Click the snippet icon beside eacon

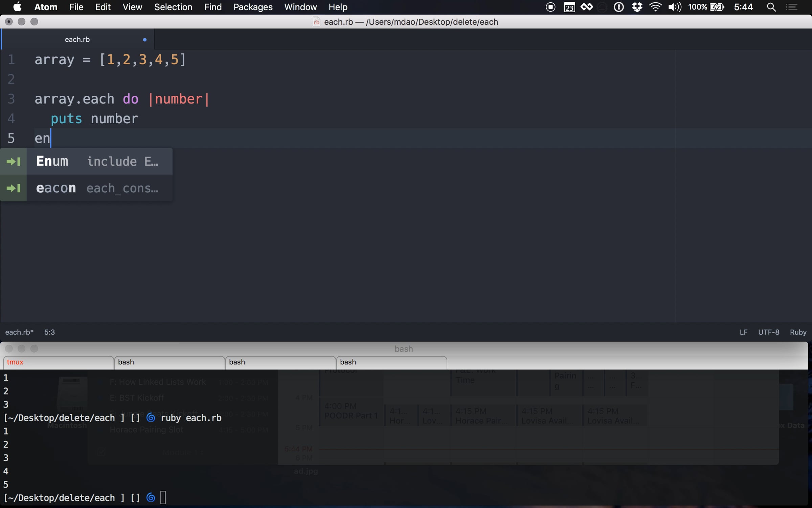13,188
